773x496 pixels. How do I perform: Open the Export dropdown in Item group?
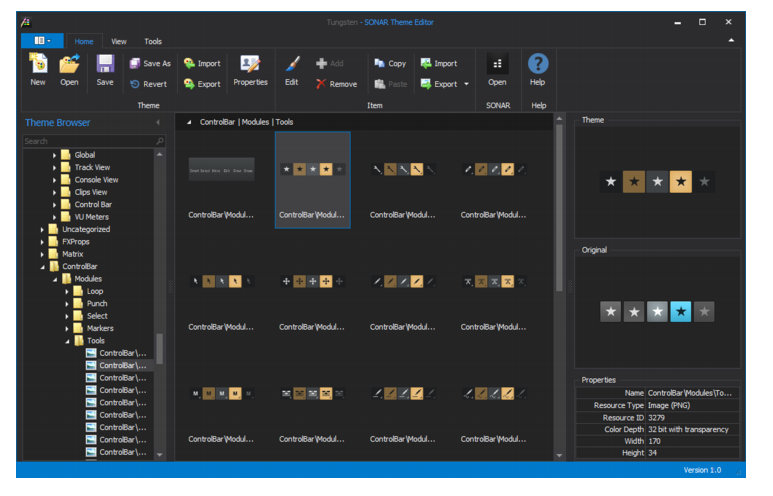[x=466, y=84]
